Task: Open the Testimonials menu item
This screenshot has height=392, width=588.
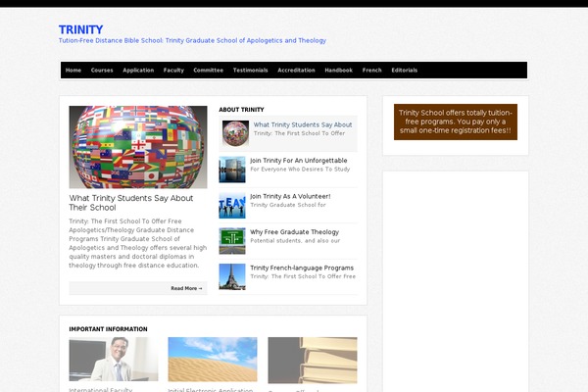Action: point(250,71)
